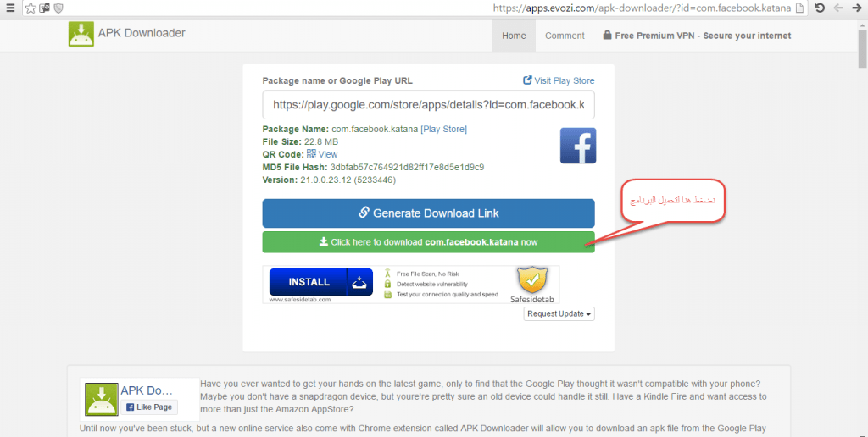Reload the page with refresh icon
Screen dimensions: 868x437
click(820, 8)
